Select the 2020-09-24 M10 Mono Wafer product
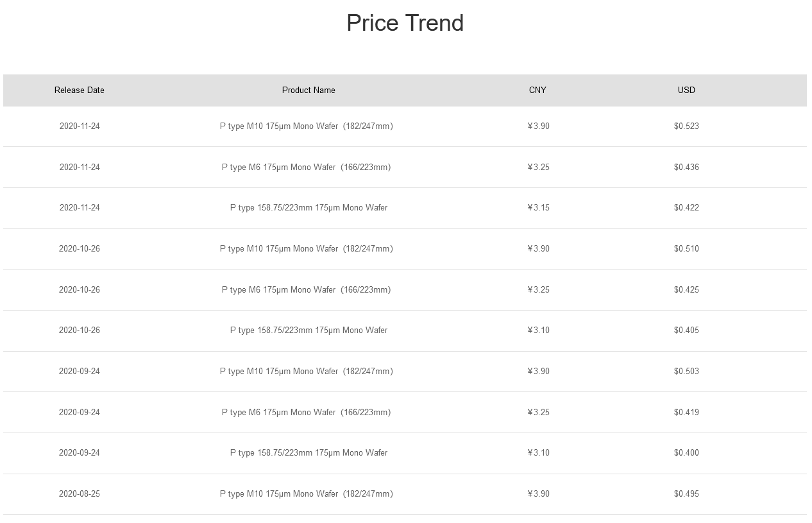 pos(306,372)
